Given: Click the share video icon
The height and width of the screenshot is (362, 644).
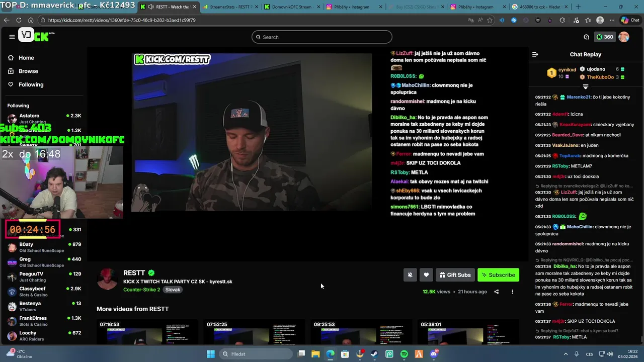Looking at the screenshot, I should (x=496, y=292).
